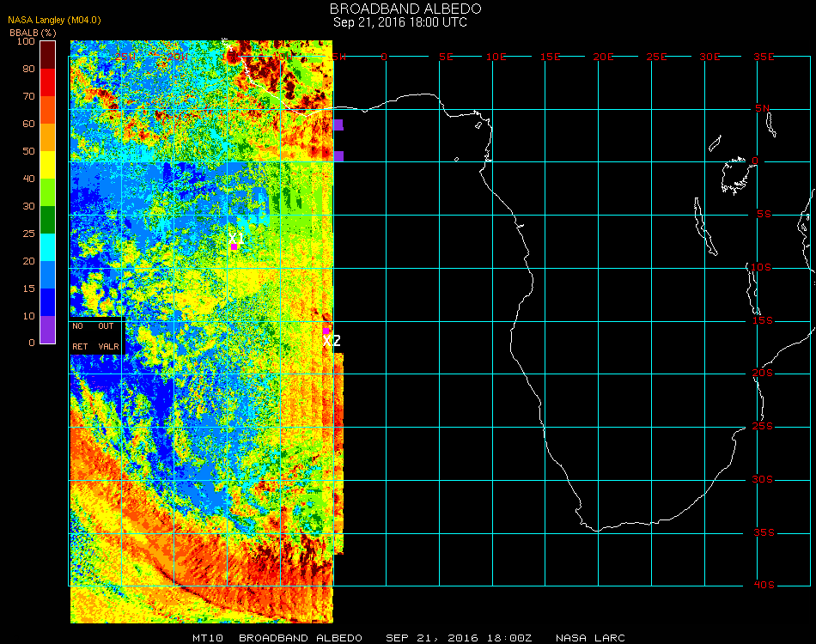This screenshot has height=644, width=816.
Task: Click the 15 label on the color scale
Action: point(28,289)
